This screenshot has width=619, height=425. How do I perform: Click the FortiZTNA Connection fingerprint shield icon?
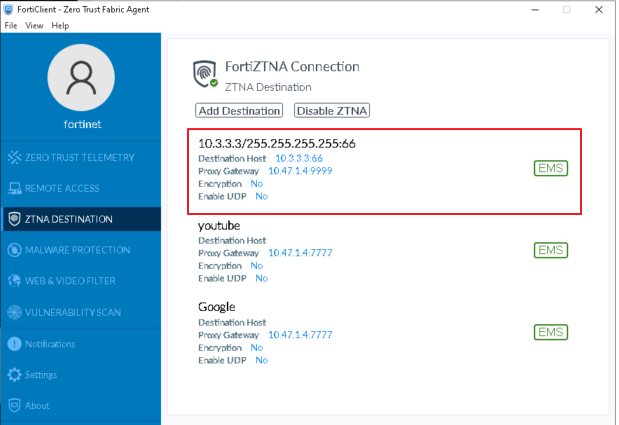205,74
